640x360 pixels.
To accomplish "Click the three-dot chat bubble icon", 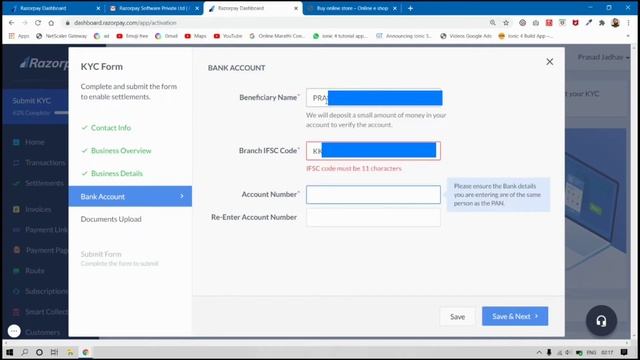I will [x=14, y=331].
